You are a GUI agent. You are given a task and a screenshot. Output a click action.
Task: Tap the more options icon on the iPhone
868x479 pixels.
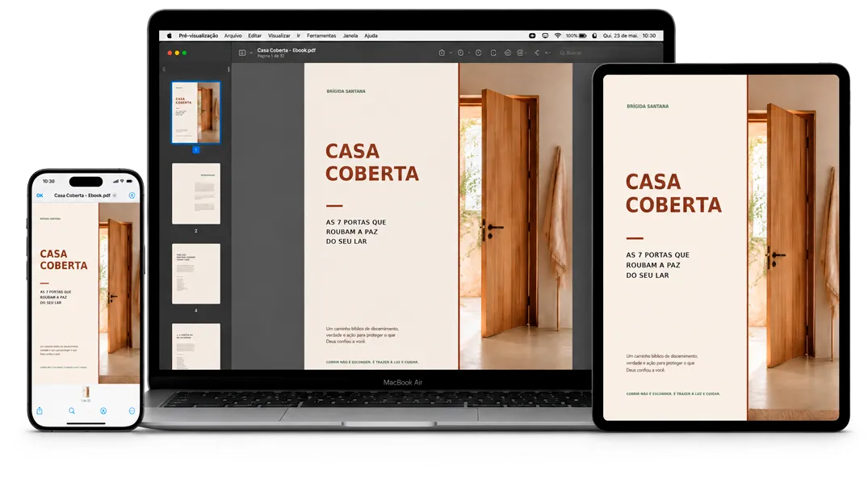click(x=132, y=411)
